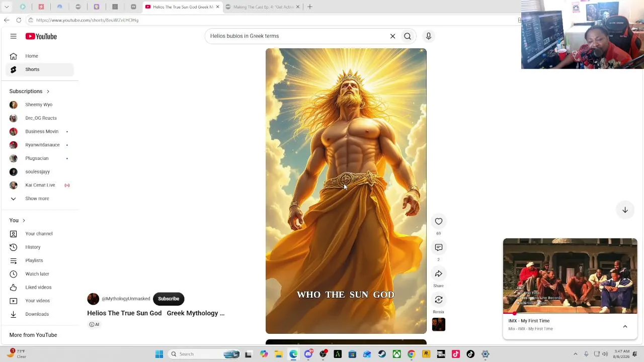Share the Helios Short
Screen dimensions: 644x362
[439, 274]
